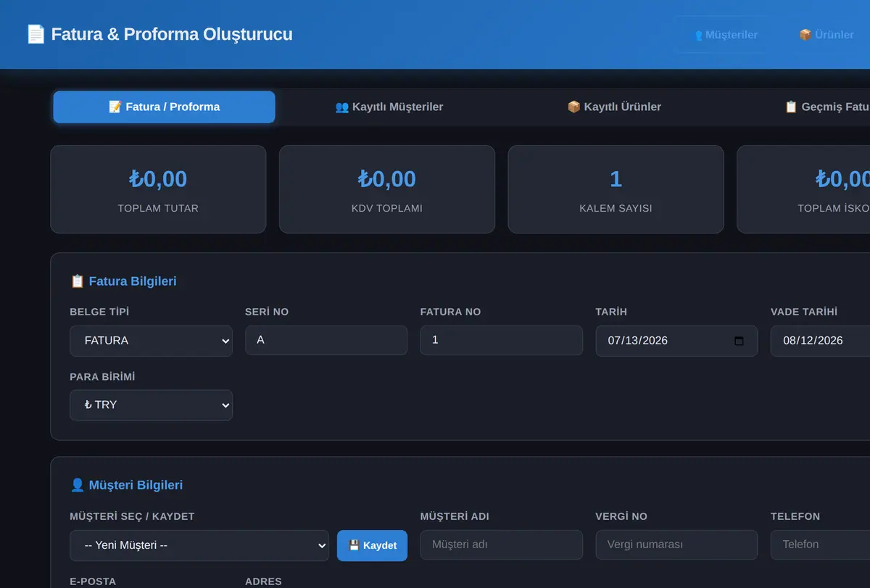Click the Toplam Tutar summary card
The width and height of the screenshot is (870, 588).
pos(158,189)
